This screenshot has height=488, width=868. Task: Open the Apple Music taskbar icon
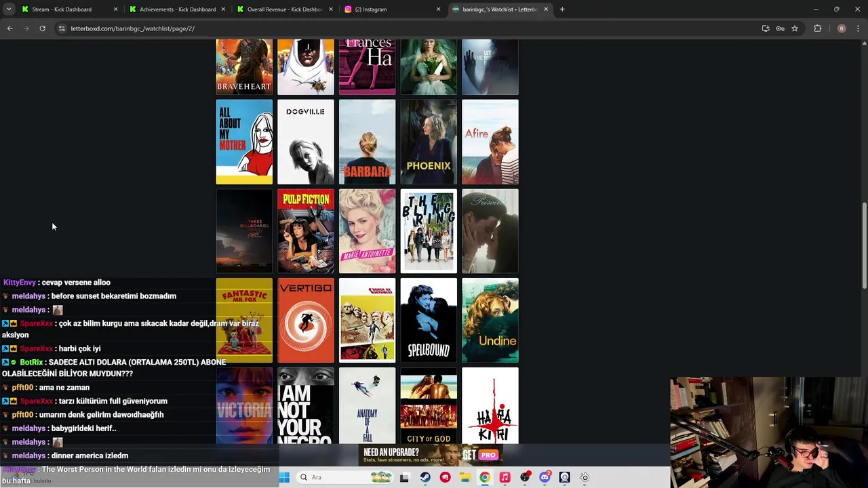[x=505, y=477]
